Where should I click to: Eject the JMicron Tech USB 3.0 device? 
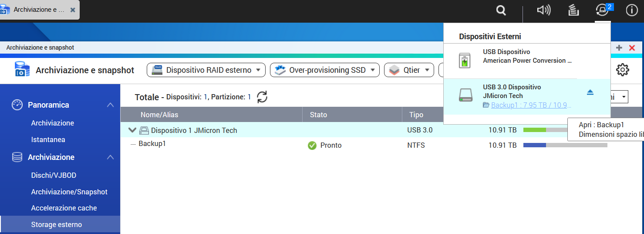pos(590,92)
